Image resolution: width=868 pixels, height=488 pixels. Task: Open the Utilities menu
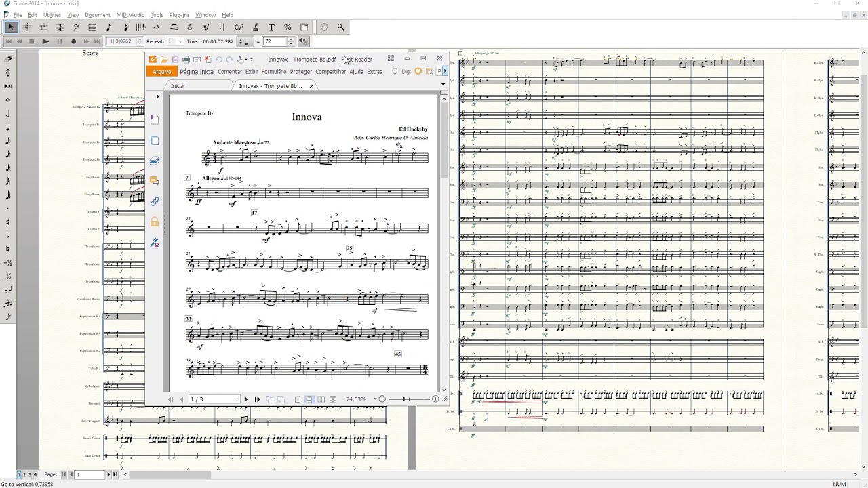[52, 15]
